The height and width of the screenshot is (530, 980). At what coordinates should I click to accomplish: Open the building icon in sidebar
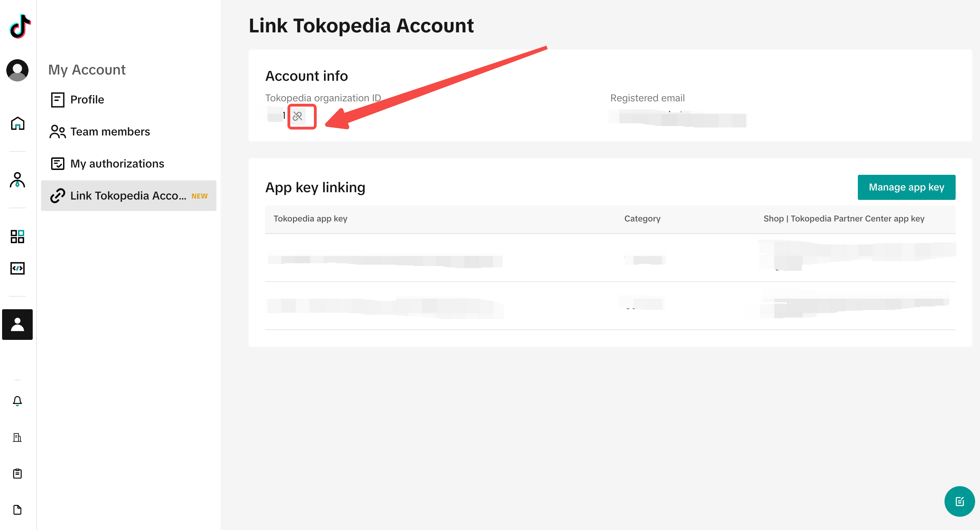click(17, 437)
